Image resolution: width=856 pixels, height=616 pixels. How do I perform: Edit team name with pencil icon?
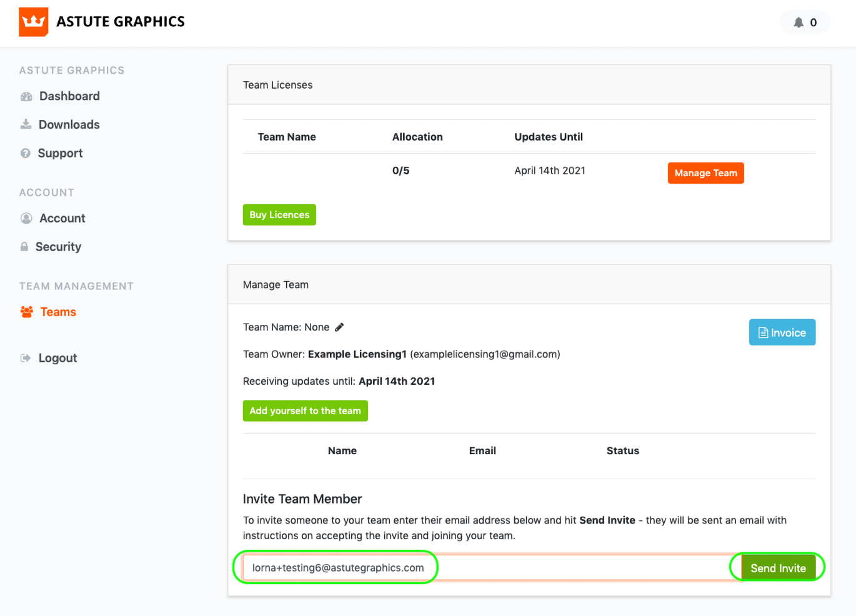point(339,327)
